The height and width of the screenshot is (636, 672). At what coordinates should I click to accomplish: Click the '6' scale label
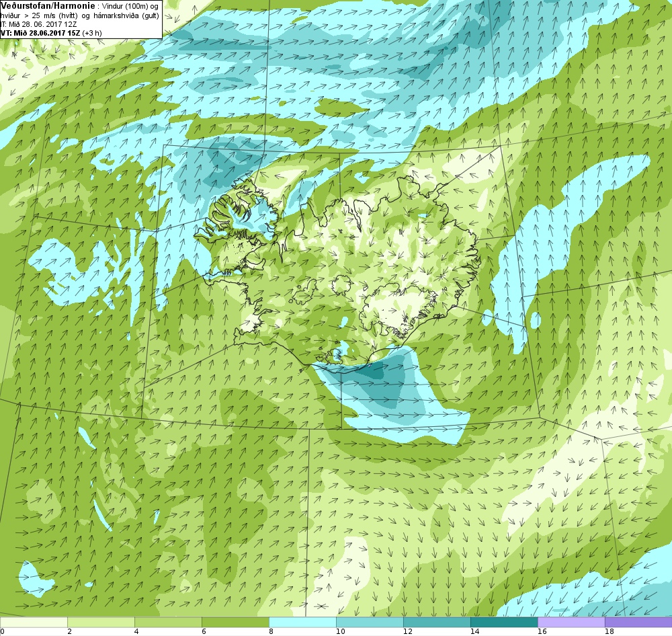tap(204, 631)
